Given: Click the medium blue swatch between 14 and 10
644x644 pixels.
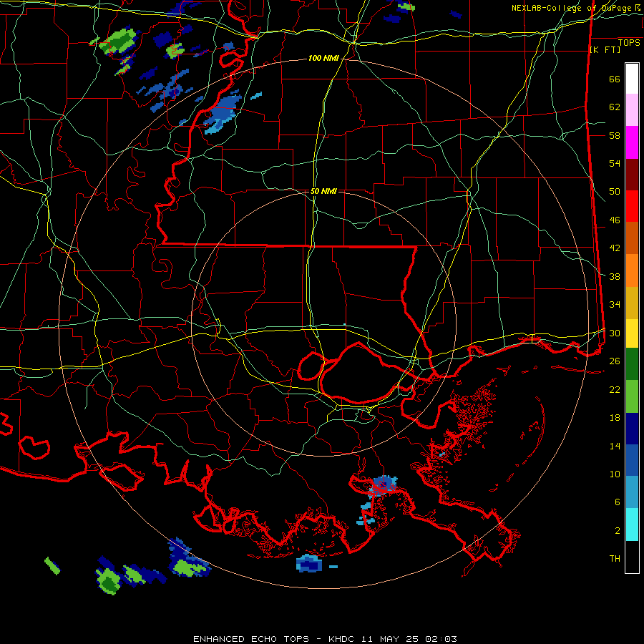Looking at the screenshot, I should click(632, 460).
